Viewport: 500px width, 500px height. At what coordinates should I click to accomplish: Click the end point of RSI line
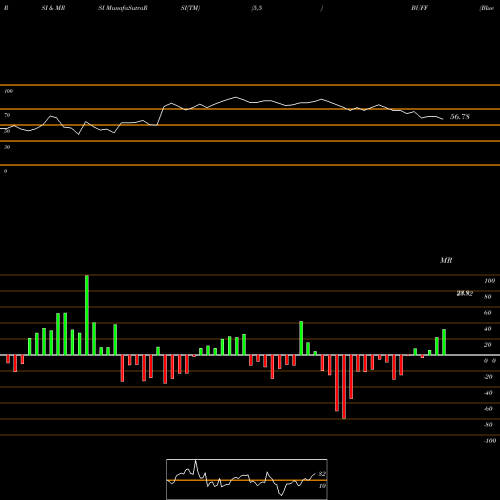[x=443, y=119]
